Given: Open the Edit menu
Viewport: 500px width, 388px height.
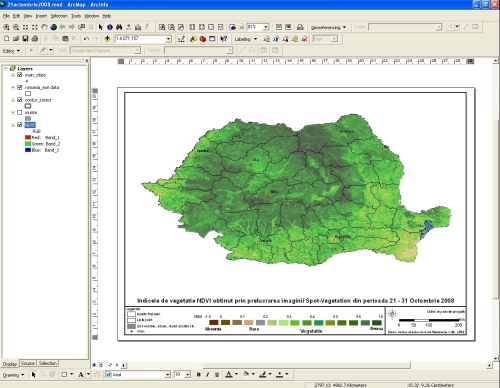Looking at the screenshot, I should tap(16, 16).
